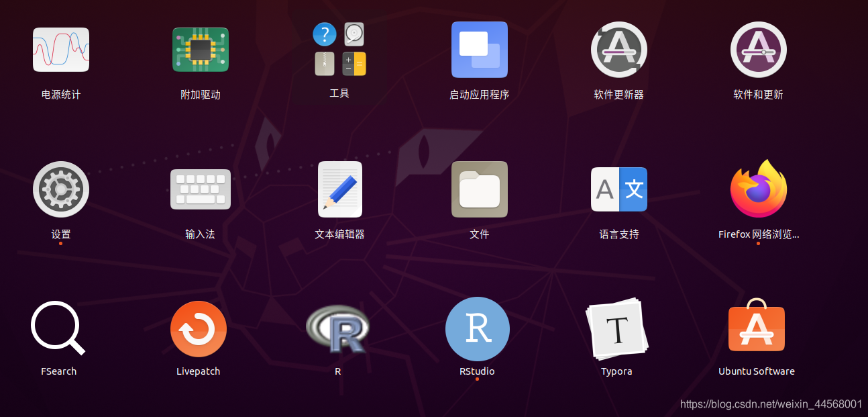The image size is (868, 417).
Task: Click the calculator mini icon in 工具 folder
Action: point(354,64)
